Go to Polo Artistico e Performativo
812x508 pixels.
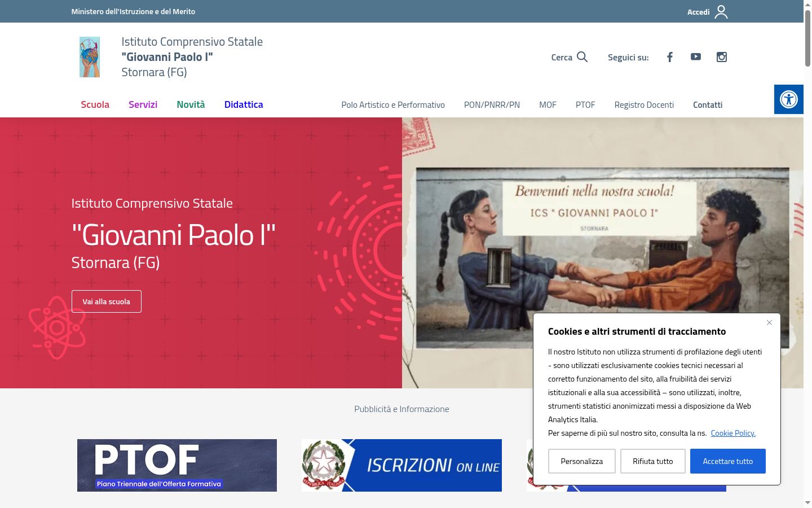393,105
